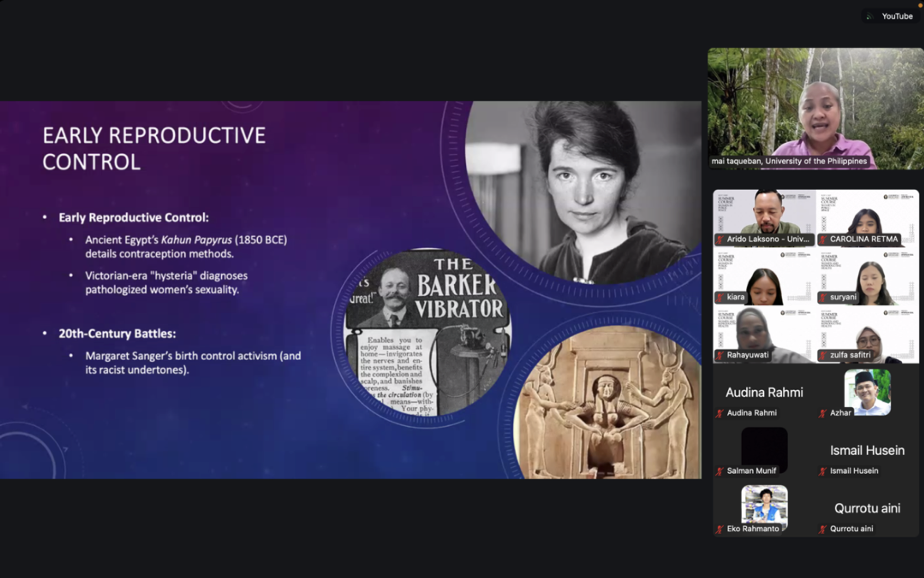Screen dimensions: 924x578
Task: Click zulfa safitri's muted mic icon
Action: (823, 355)
